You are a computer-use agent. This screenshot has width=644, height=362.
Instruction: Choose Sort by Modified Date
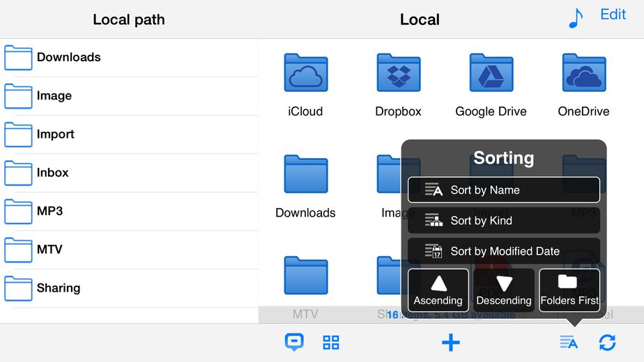503,251
